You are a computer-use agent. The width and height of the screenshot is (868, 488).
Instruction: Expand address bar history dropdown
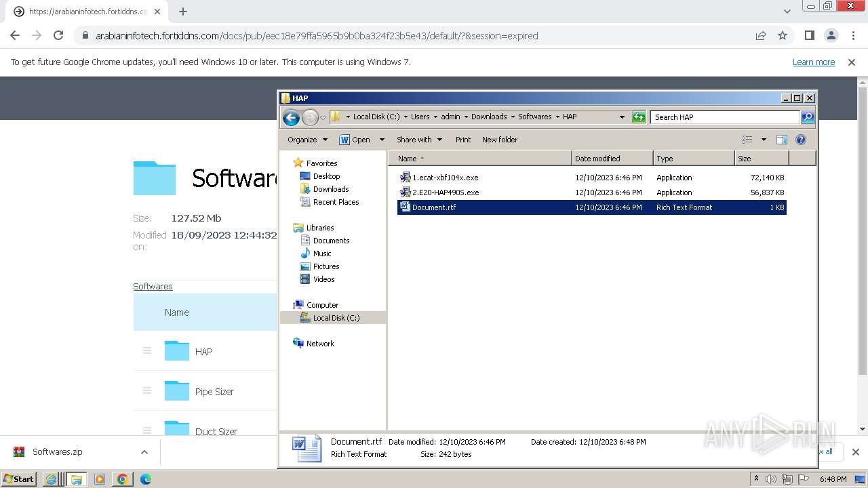pyautogui.click(x=622, y=117)
